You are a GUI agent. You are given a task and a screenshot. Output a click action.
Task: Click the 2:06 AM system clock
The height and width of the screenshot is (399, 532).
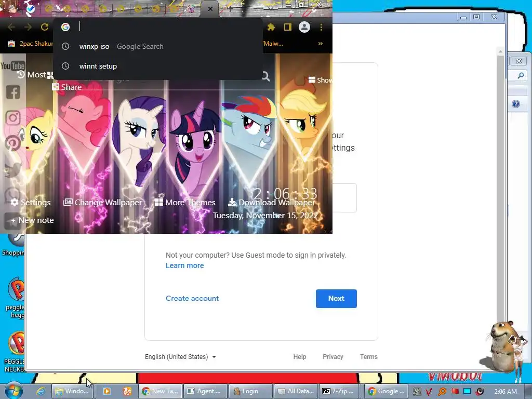point(506,392)
